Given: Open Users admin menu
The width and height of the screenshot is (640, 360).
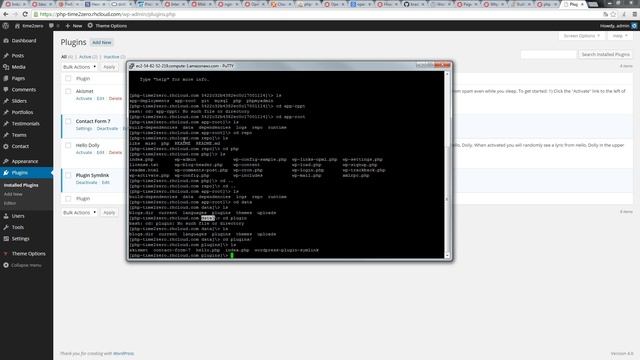Looking at the screenshot, I should 18,216.
